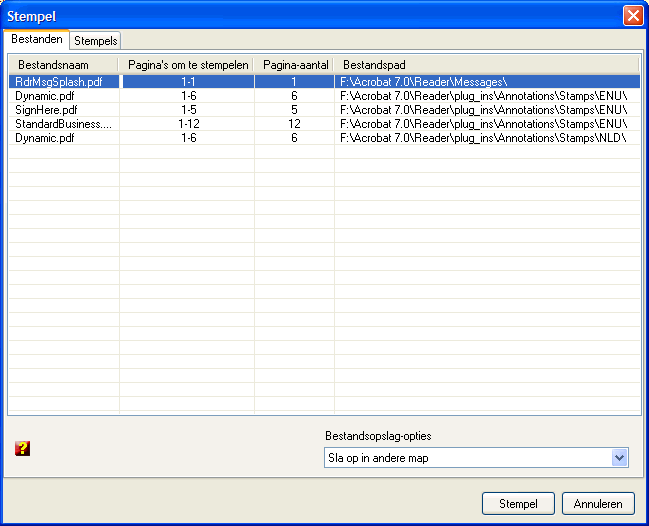Select Dynamic.pdf from the NLD stamps folder
The height and width of the screenshot is (526, 649).
[44, 138]
